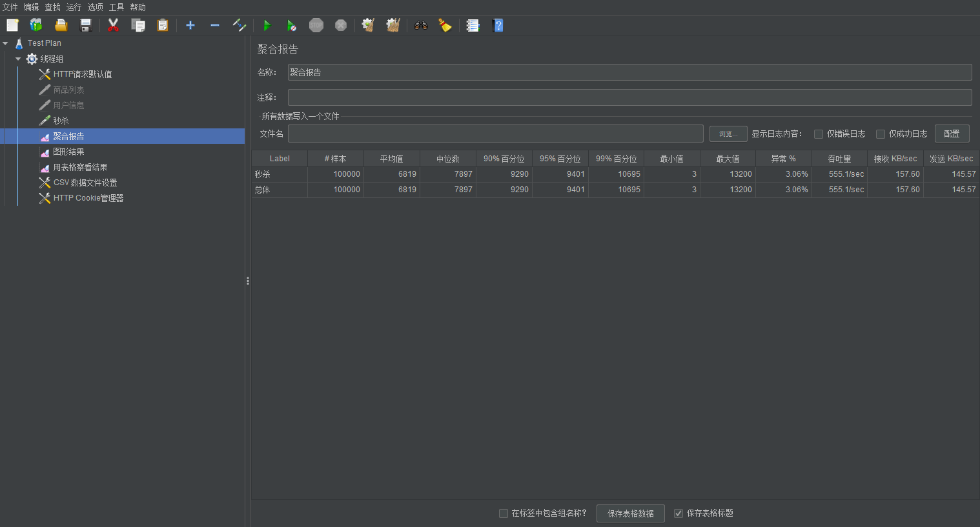
Task: Click the Label column header
Action: pyautogui.click(x=280, y=159)
